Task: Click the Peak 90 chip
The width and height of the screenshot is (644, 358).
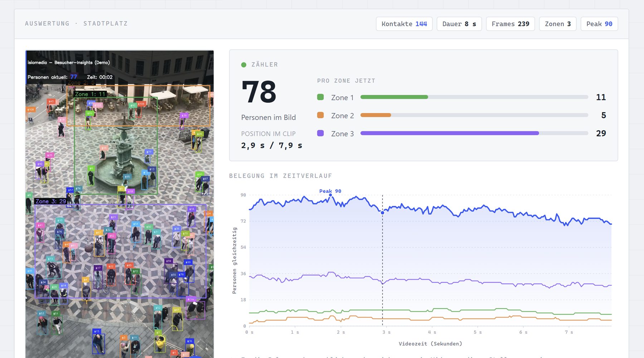Action: click(599, 24)
